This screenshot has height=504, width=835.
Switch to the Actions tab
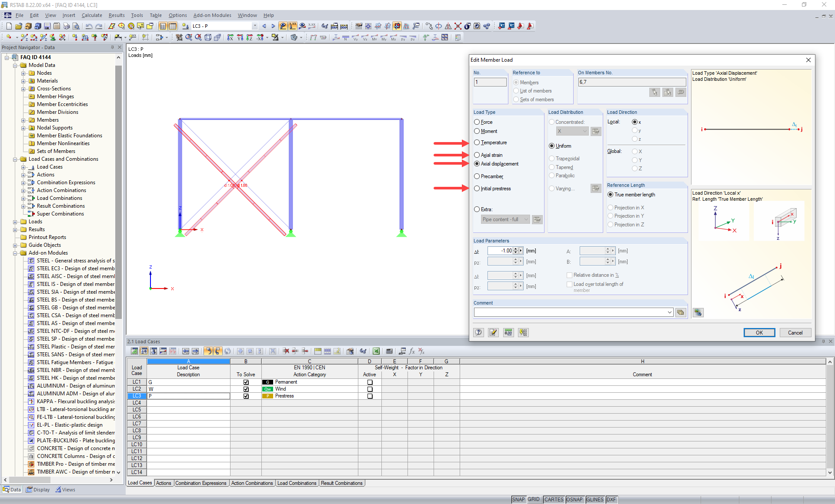tap(164, 483)
